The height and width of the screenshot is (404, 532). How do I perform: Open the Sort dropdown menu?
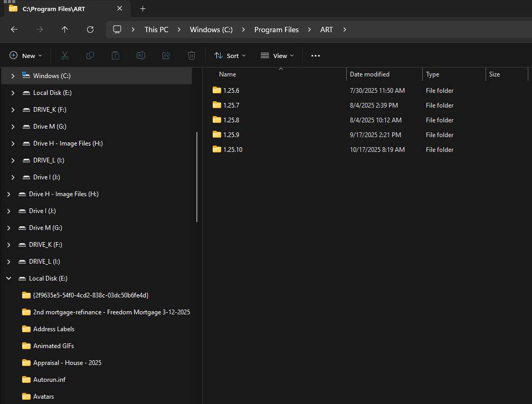click(230, 55)
